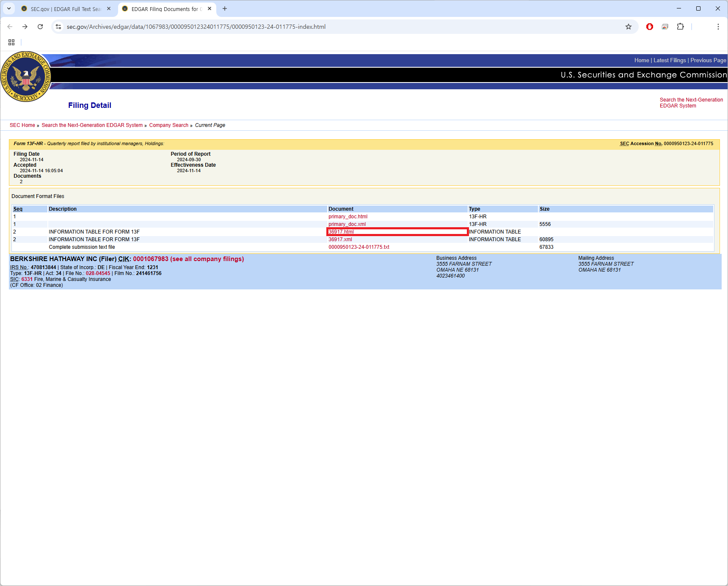The image size is (728, 586).
Task: Click Previous Page link
Action: tap(708, 61)
